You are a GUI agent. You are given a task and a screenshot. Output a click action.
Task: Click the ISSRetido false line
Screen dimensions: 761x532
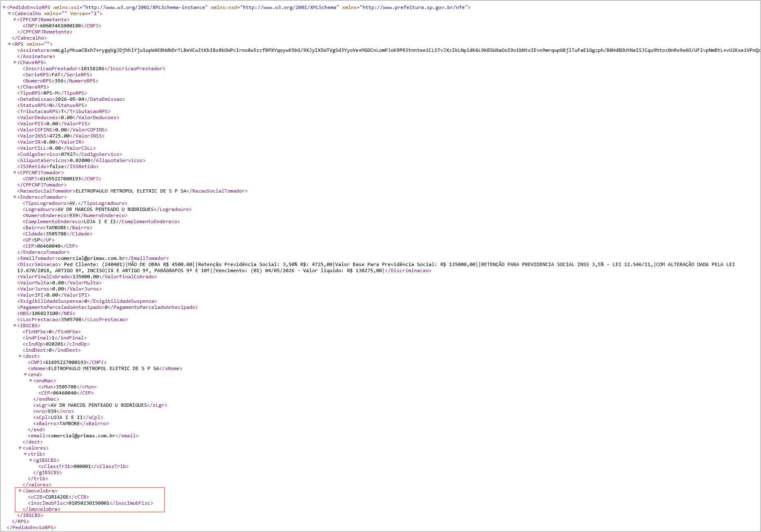[x=58, y=166]
